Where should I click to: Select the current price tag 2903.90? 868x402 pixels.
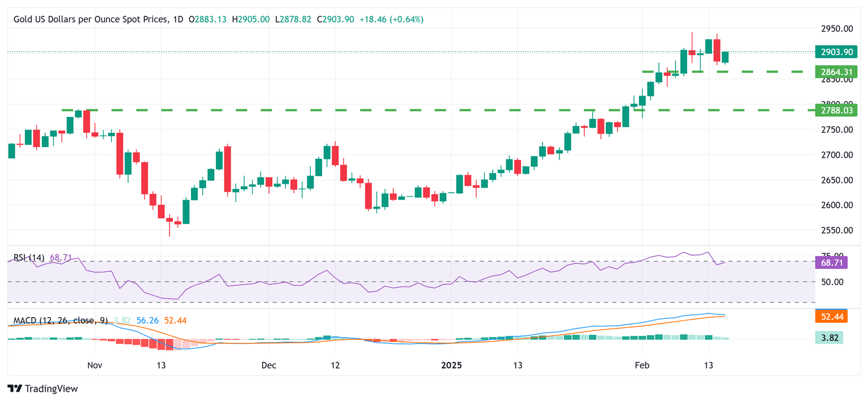tap(836, 51)
